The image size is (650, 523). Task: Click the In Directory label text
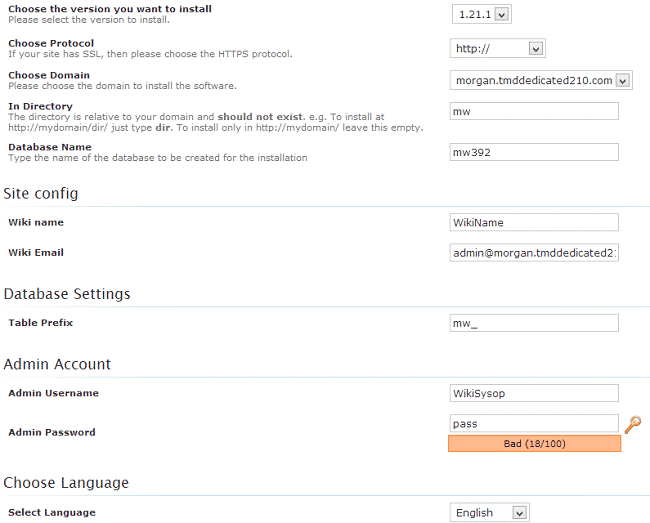[40, 106]
